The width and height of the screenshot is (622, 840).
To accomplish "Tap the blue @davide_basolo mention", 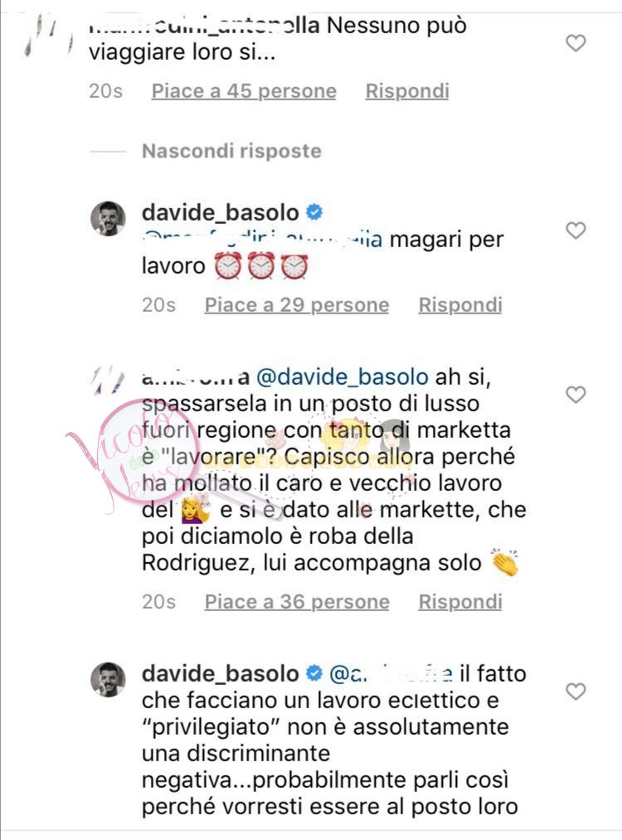I will [343, 377].
